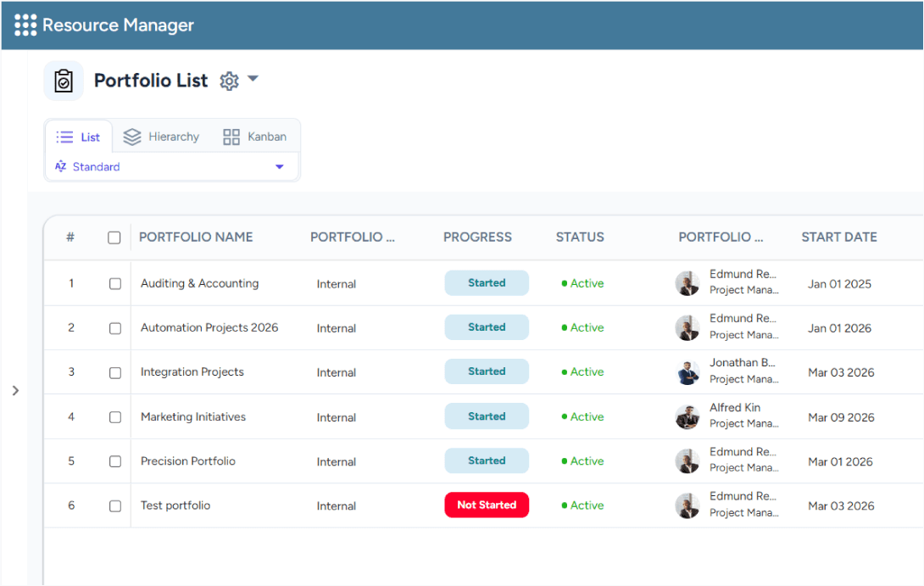Click the START DATE column header
This screenshot has height=586, width=924.
click(x=839, y=237)
